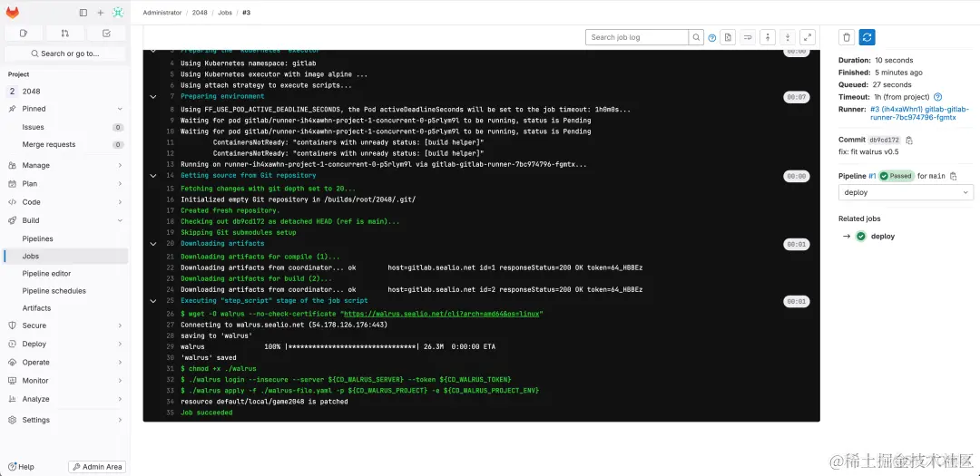Erase job log with trash icon
The height and width of the screenshot is (476, 980).
coord(847,37)
